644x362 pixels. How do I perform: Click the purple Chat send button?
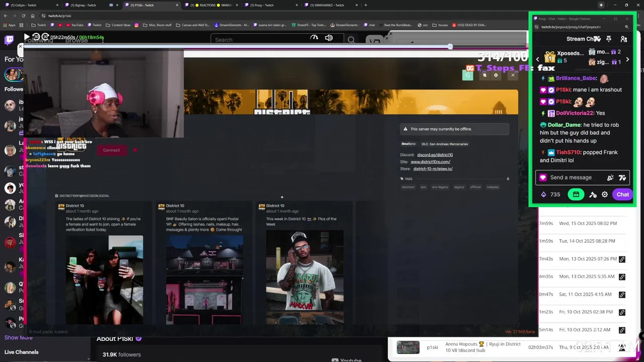623,195
